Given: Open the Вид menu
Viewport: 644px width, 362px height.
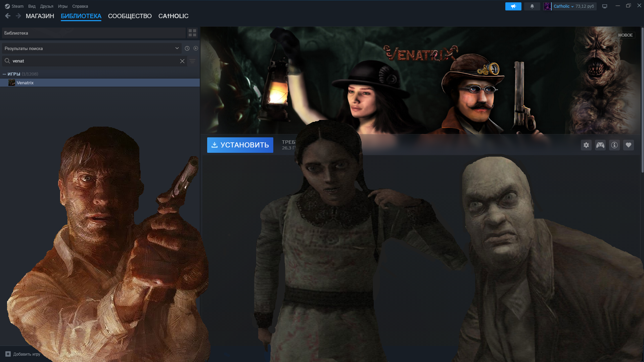Looking at the screenshot, I should (x=32, y=6).
